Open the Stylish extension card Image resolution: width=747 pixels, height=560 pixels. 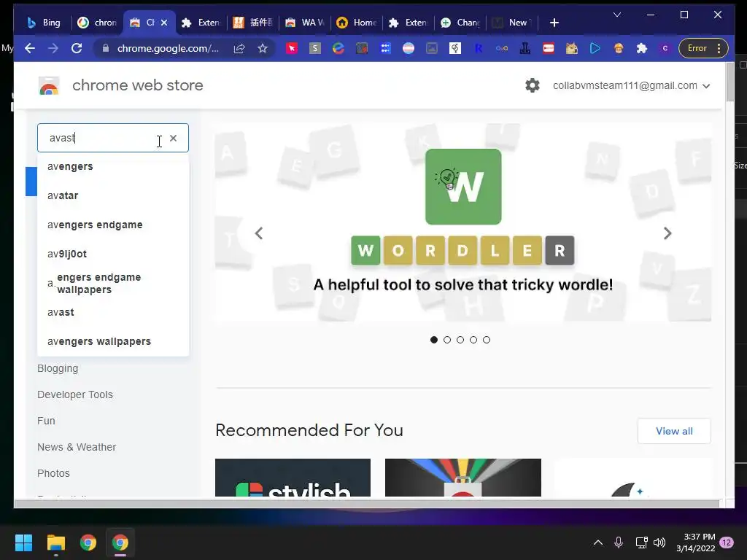[x=293, y=478]
